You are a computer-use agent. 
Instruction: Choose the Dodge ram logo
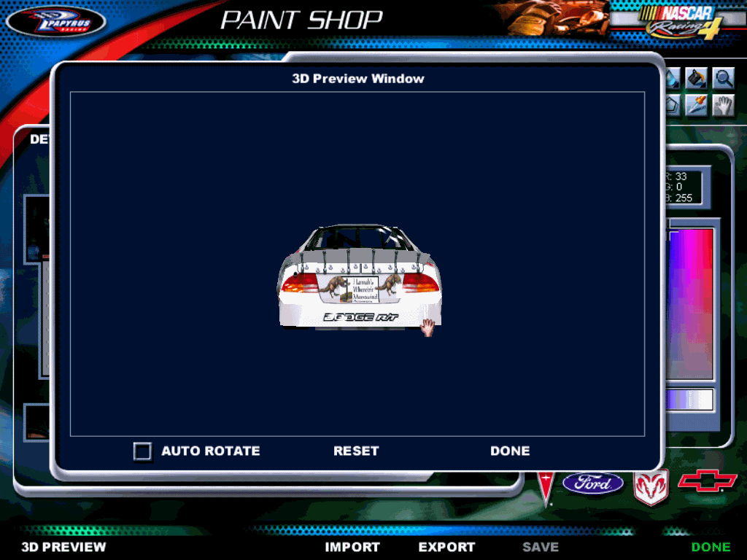point(651,486)
